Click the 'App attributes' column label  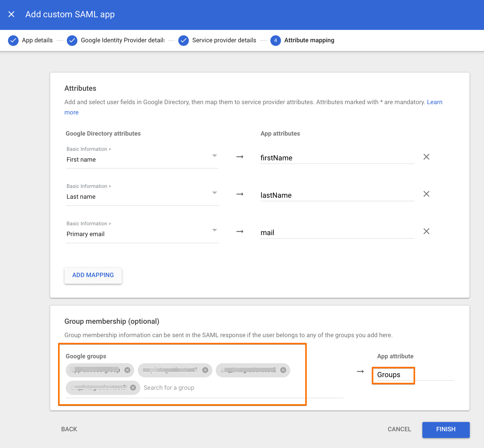280,134
